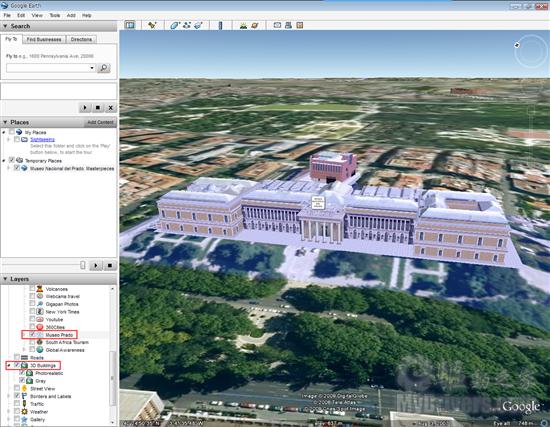Toggle sunlight across the landscape
This screenshot has height=427, width=550.
pyautogui.click(x=243, y=25)
